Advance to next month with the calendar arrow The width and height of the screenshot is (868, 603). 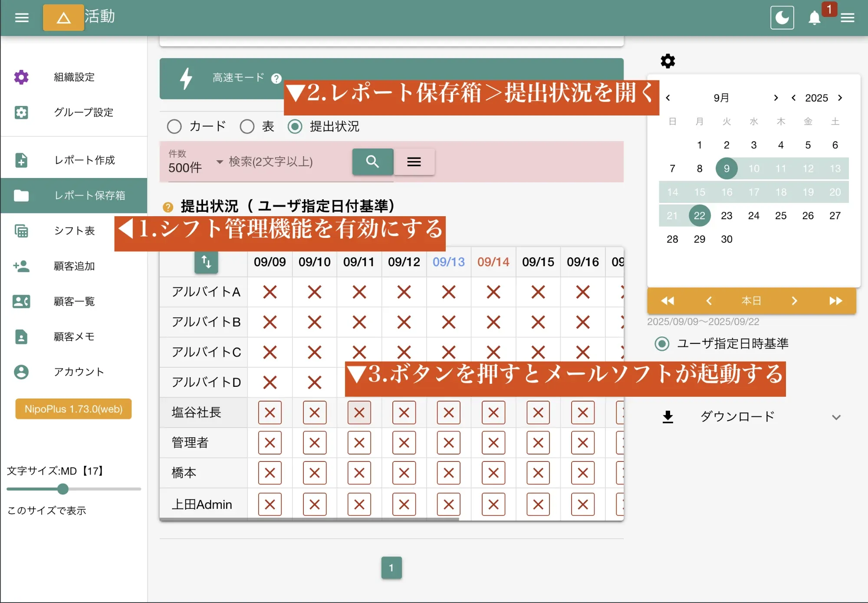click(776, 98)
